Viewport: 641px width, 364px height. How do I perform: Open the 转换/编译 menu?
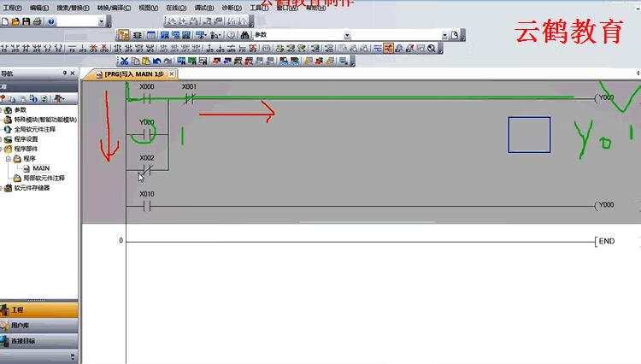click(x=114, y=8)
